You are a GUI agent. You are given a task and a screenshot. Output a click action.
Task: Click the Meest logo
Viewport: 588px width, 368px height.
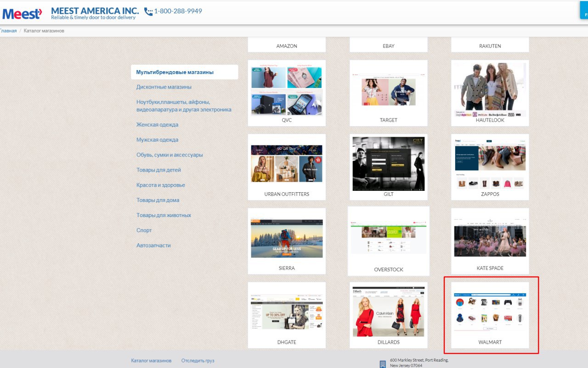click(x=22, y=14)
